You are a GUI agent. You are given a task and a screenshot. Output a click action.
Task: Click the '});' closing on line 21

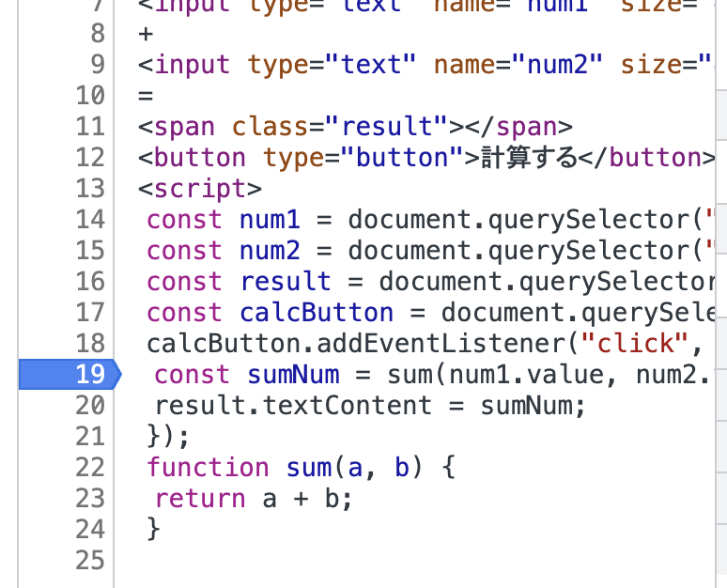point(168,437)
